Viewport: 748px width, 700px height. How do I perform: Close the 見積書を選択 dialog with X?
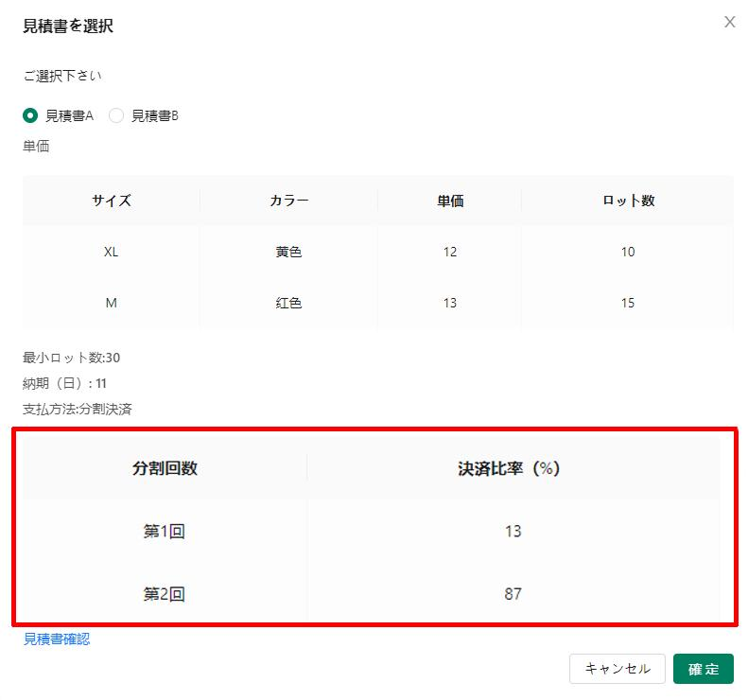tap(729, 22)
